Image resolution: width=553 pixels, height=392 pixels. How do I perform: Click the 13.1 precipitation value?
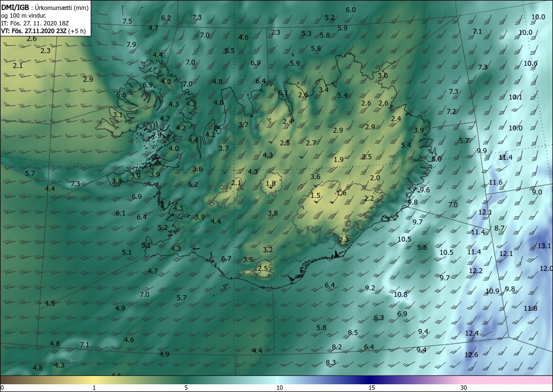click(544, 245)
